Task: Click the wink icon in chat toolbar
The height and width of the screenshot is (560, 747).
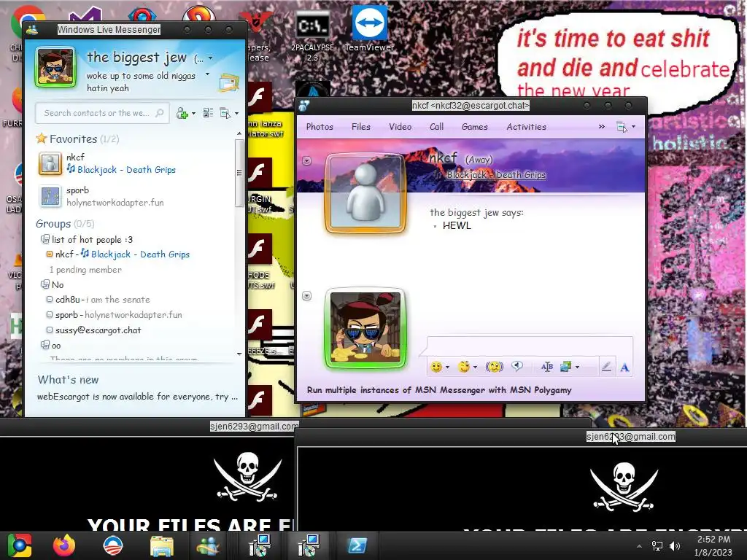Action: click(x=463, y=367)
